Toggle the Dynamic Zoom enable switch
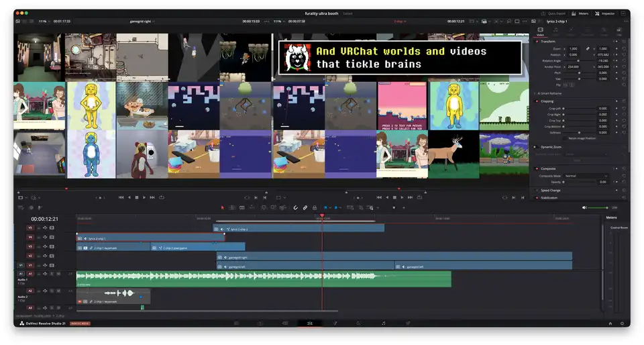 click(x=535, y=147)
